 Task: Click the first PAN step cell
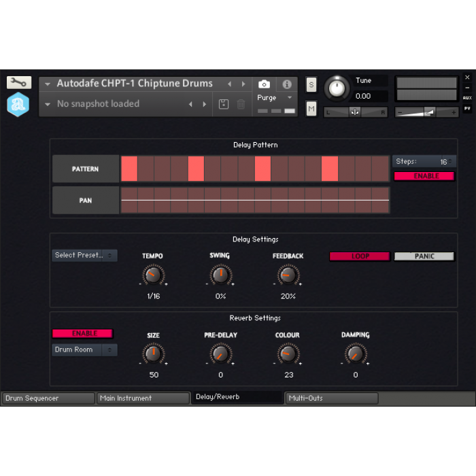tap(129, 201)
